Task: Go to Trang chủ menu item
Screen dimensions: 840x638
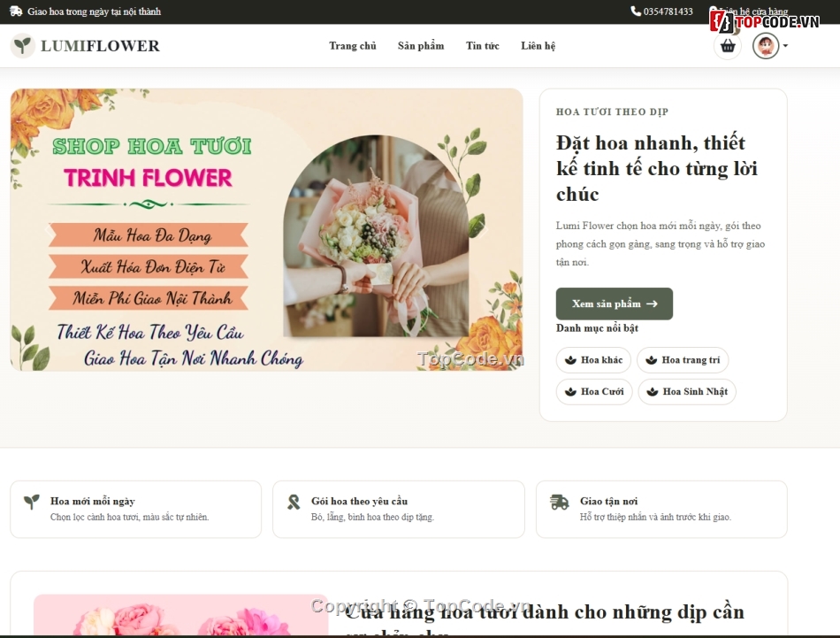Action: (353, 46)
